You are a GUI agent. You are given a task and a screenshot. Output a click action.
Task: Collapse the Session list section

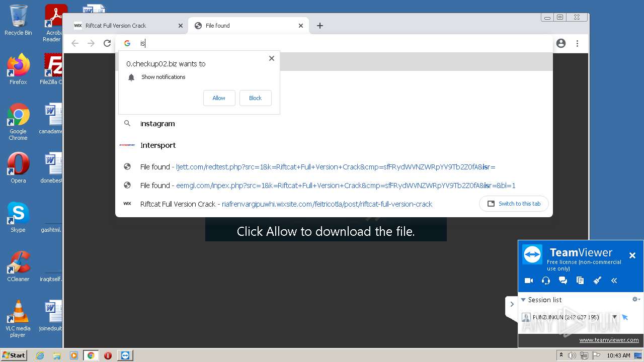tap(523, 300)
